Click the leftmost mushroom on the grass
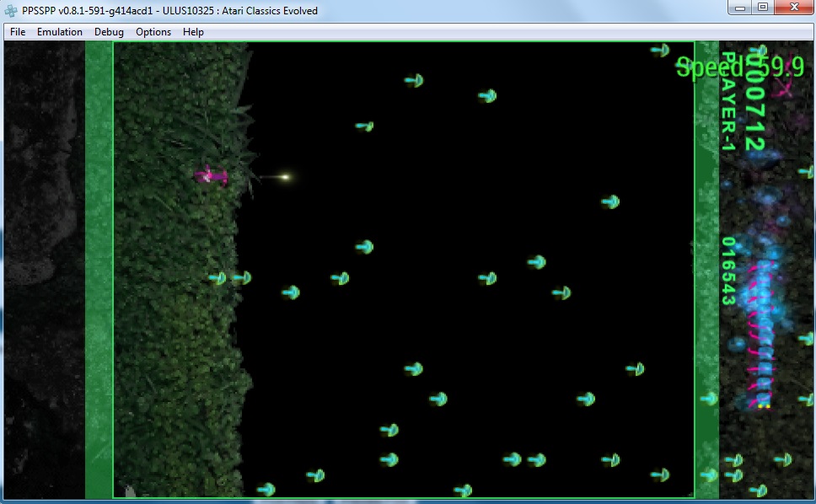Viewport: 816px width, 504px height. 217,277
